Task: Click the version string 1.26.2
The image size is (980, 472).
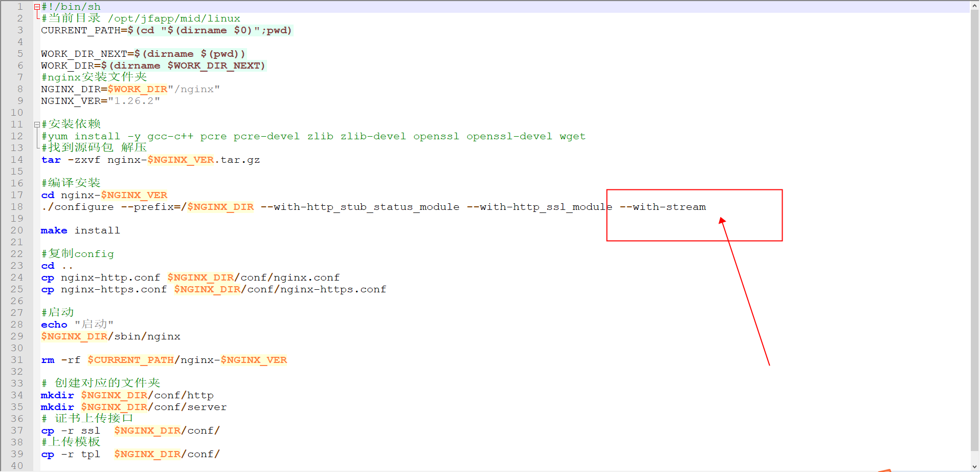Action: [134, 101]
